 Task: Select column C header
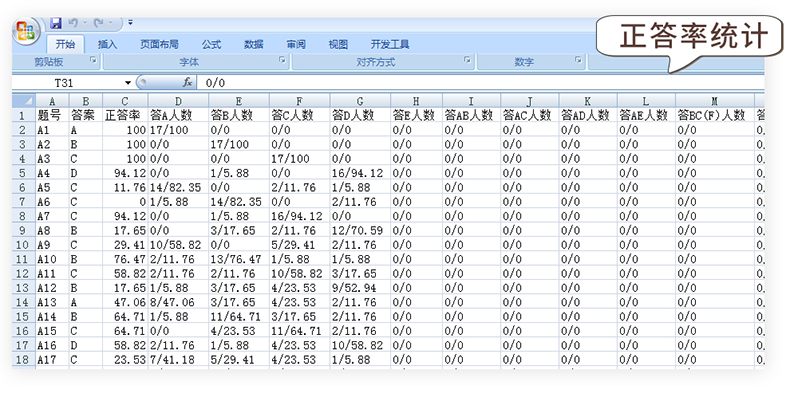(x=124, y=101)
